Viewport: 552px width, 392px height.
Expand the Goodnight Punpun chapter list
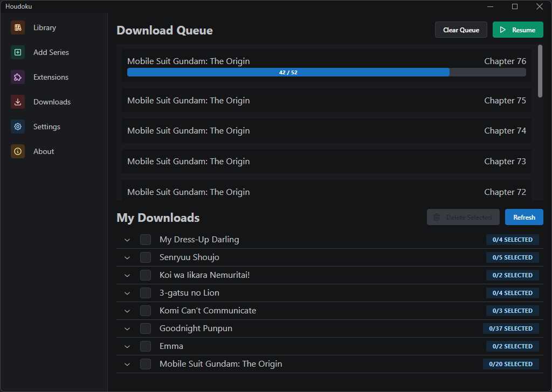click(x=127, y=328)
